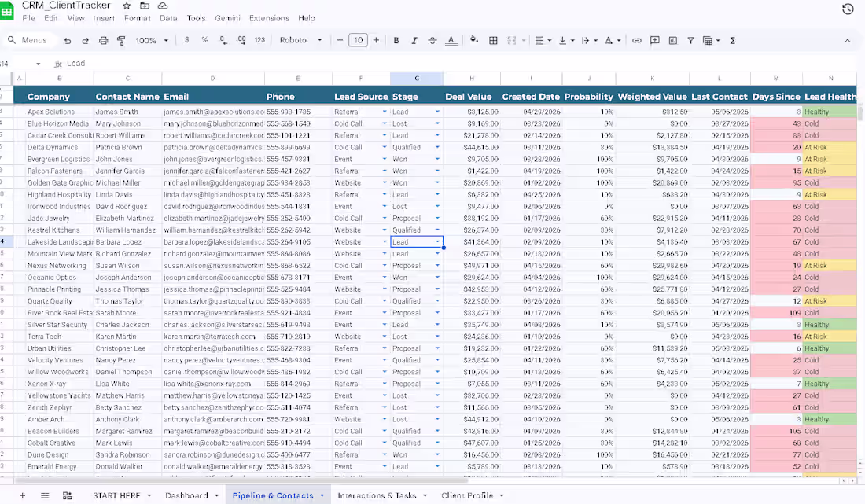865x504 pixels.
Task: Click the Undo icon
Action: click(68, 40)
